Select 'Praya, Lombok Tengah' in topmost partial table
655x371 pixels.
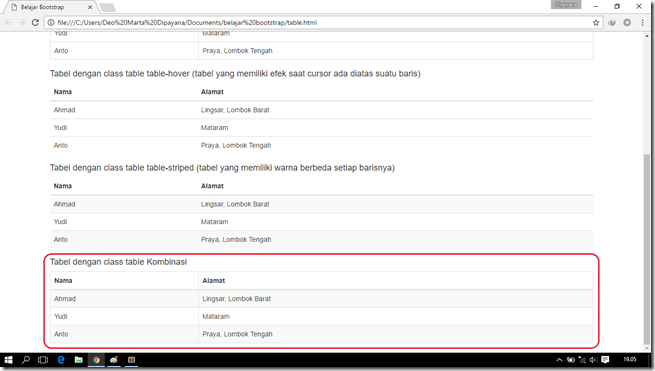pyautogui.click(x=238, y=51)
